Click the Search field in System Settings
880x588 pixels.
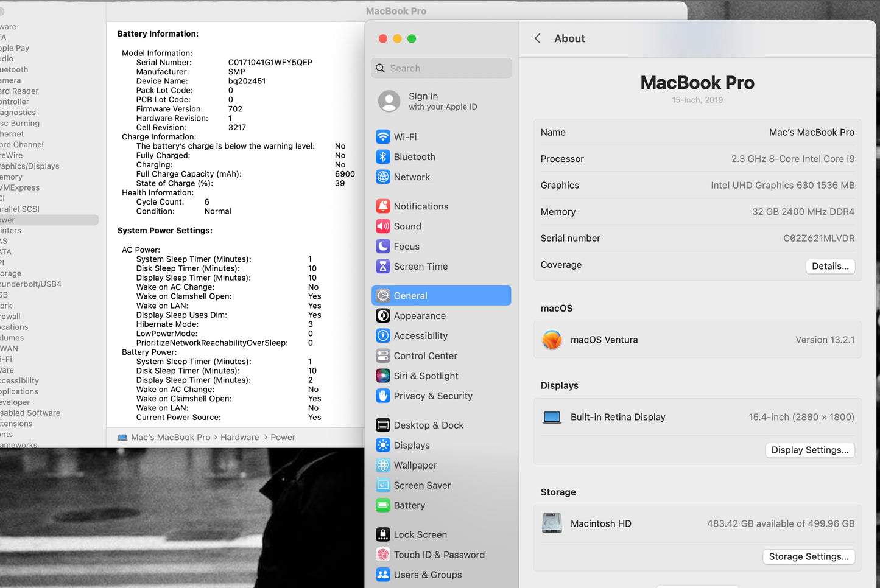441,68
